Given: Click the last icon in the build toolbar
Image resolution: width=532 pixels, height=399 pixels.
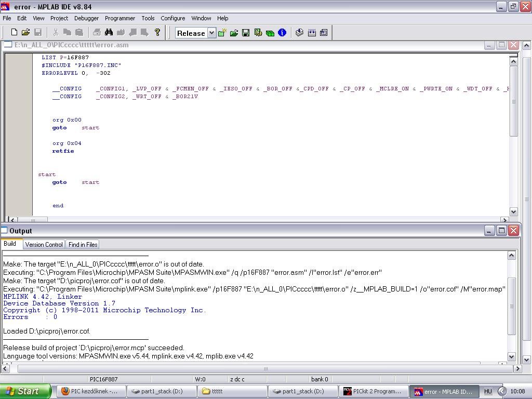Looking at the screenshot, I should (324, 33).
